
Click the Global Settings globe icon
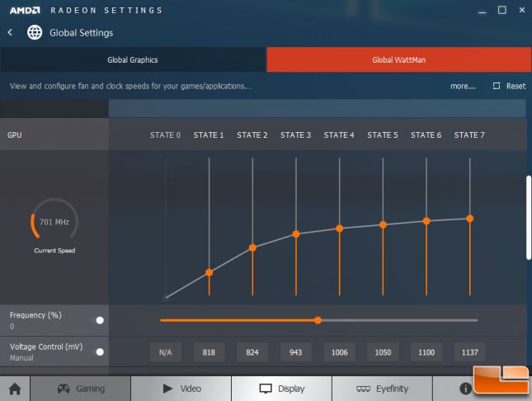coord(35,33)
